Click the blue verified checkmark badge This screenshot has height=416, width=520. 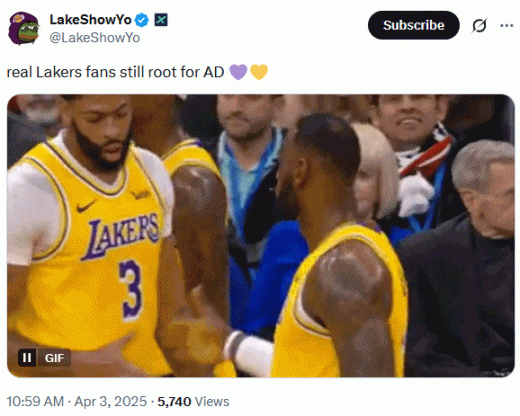142,20
